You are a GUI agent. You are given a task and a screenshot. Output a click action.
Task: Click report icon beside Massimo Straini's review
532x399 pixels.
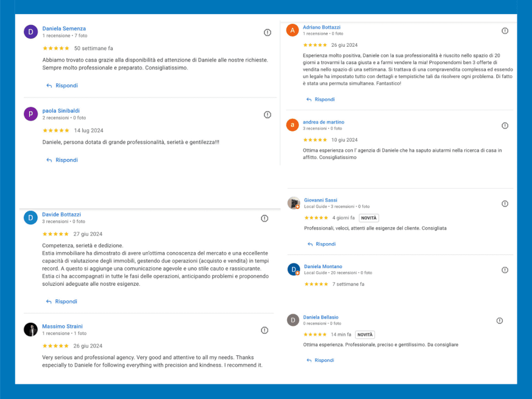coord(264,330)
